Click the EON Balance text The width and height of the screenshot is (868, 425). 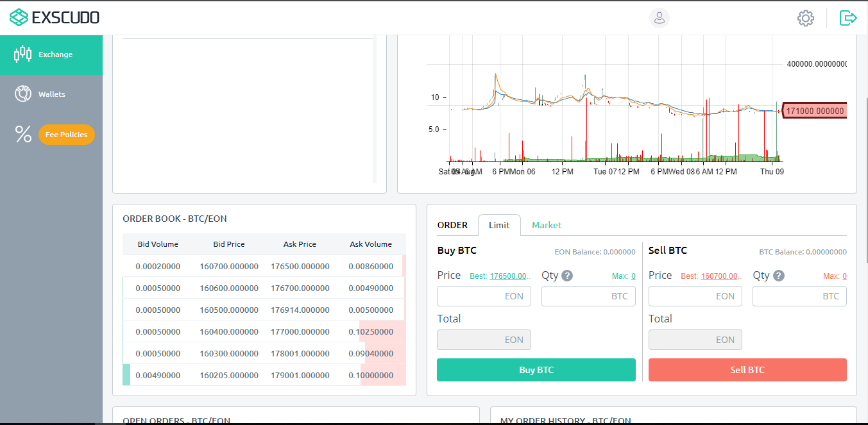(595, 252)
